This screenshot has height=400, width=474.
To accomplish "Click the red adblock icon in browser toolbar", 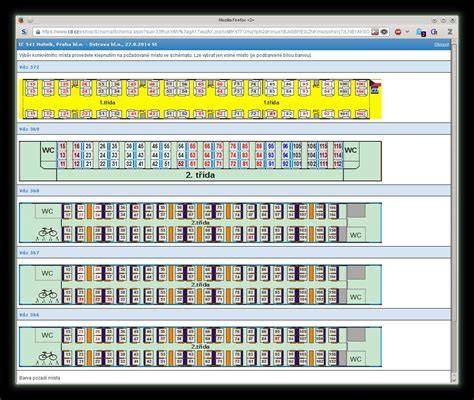I will (398, 32).
